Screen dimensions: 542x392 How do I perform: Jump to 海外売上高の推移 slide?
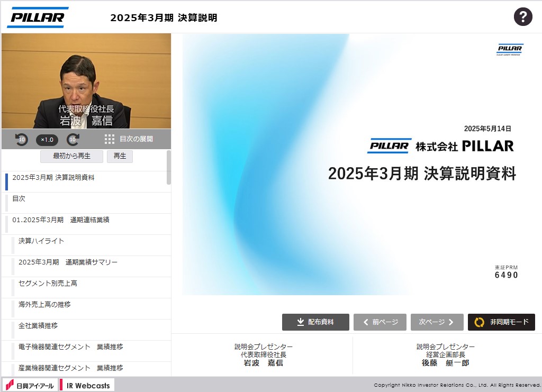pyautogui.click(x=86, y=308)
